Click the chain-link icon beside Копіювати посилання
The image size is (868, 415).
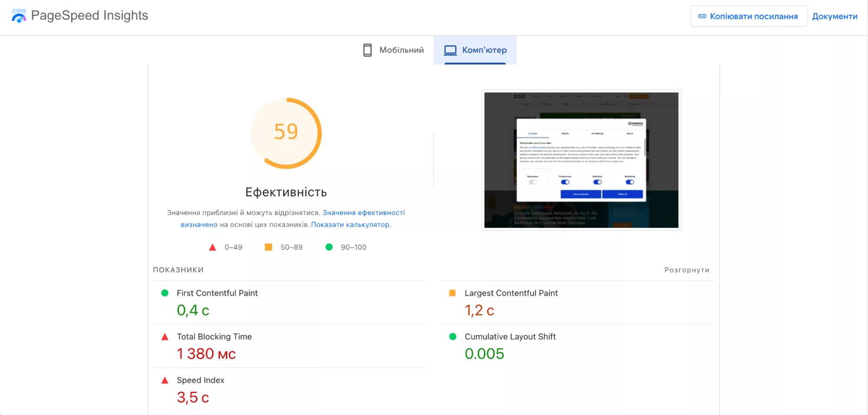(702, 16)
